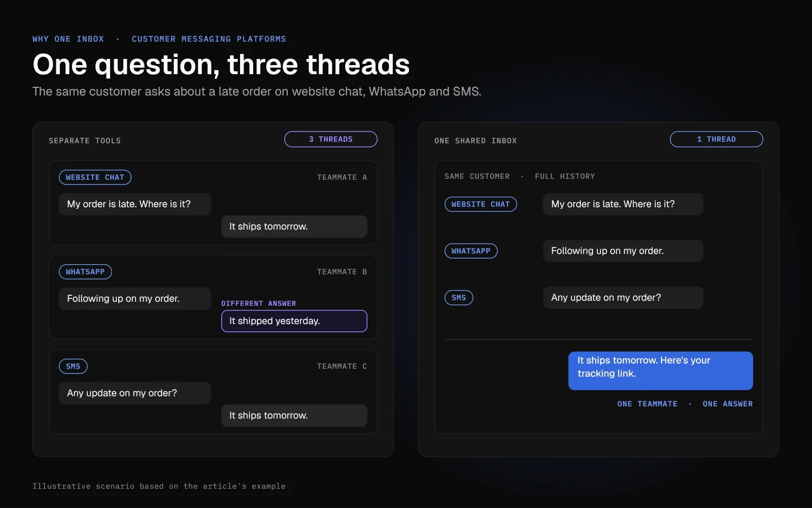Click the "WHY ONE INBOX" header label

tap(68, 39)
